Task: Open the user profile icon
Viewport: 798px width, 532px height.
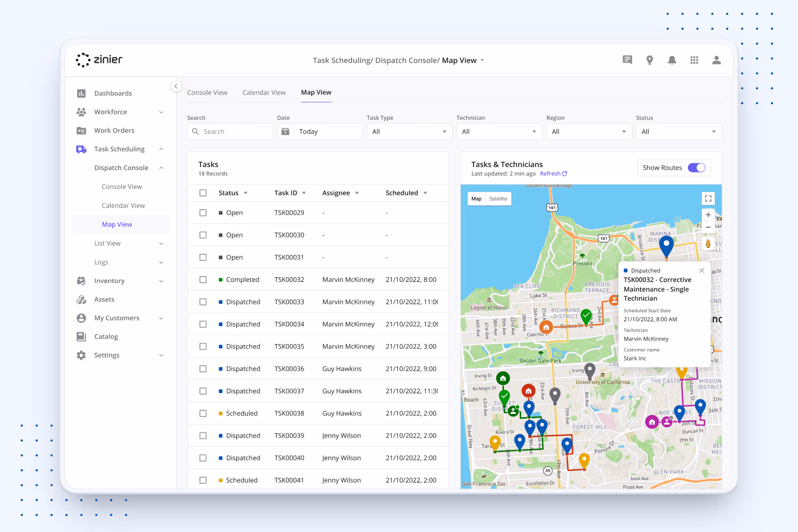Action: coord(717,60)
